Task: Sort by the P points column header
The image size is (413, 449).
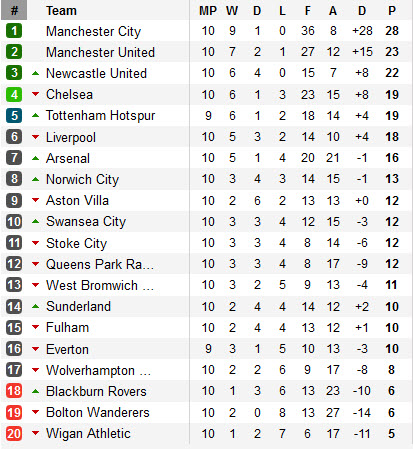Action: 392,11
